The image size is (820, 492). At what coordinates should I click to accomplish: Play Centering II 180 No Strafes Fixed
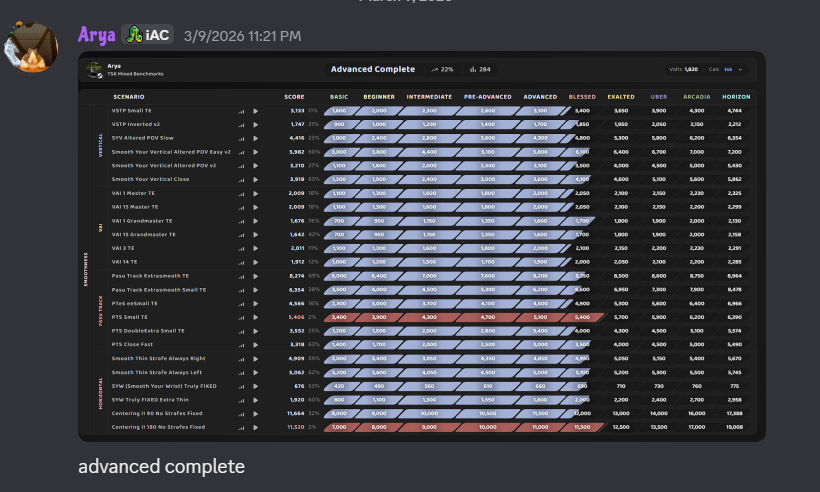256,427
